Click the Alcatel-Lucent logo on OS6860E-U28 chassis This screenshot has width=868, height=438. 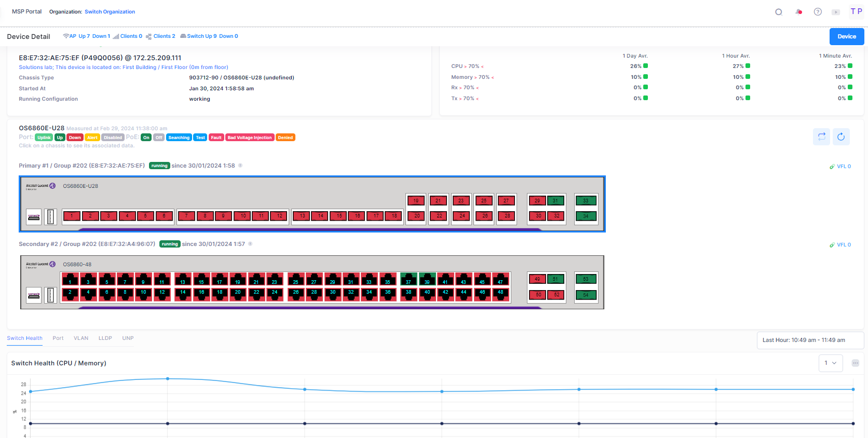[40, 186]
